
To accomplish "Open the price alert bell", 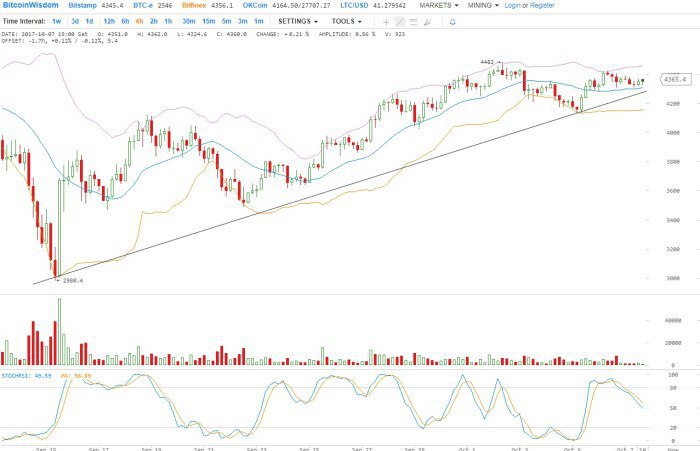I will point(453,22).
